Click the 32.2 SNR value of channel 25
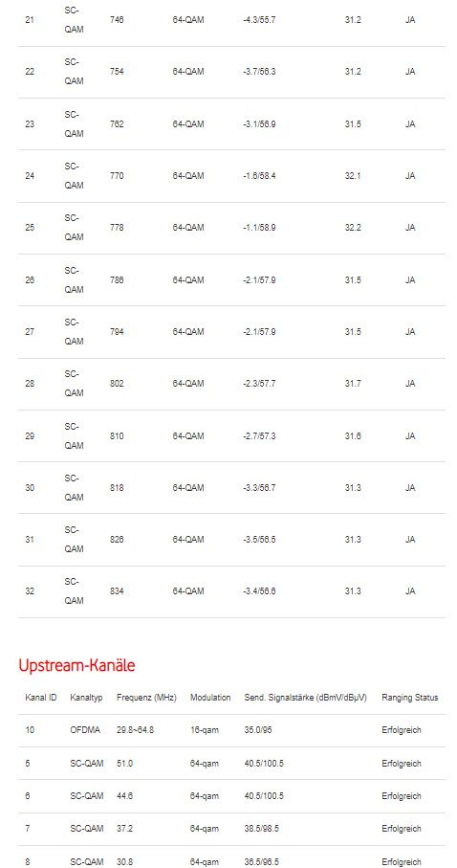The image size is (457, 868). (x=353, y=228)
